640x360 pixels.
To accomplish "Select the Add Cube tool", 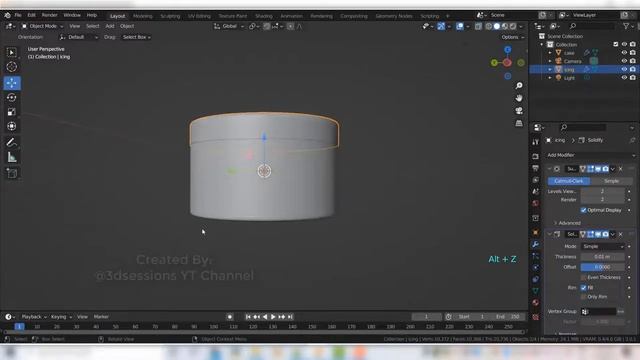I will [x=11, y=173].
